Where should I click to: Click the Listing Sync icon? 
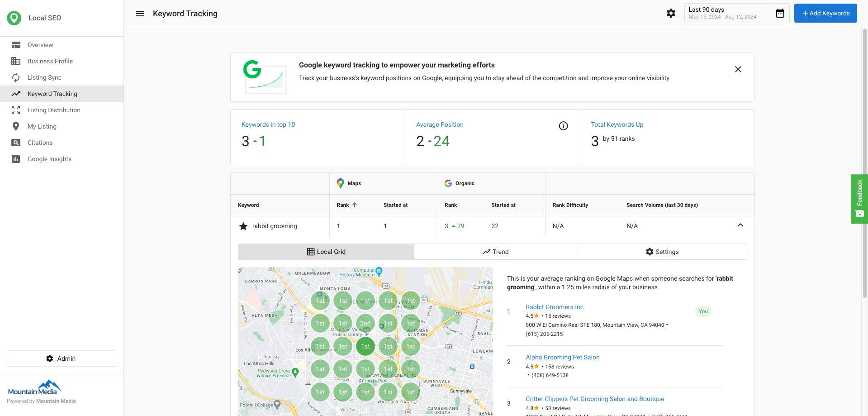pos(16,77)
